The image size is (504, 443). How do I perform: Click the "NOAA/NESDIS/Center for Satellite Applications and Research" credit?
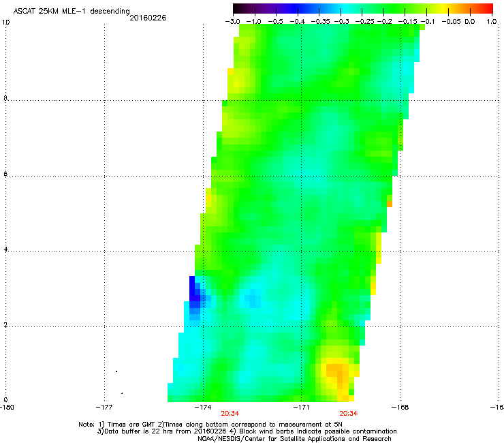tap(294, 439)
